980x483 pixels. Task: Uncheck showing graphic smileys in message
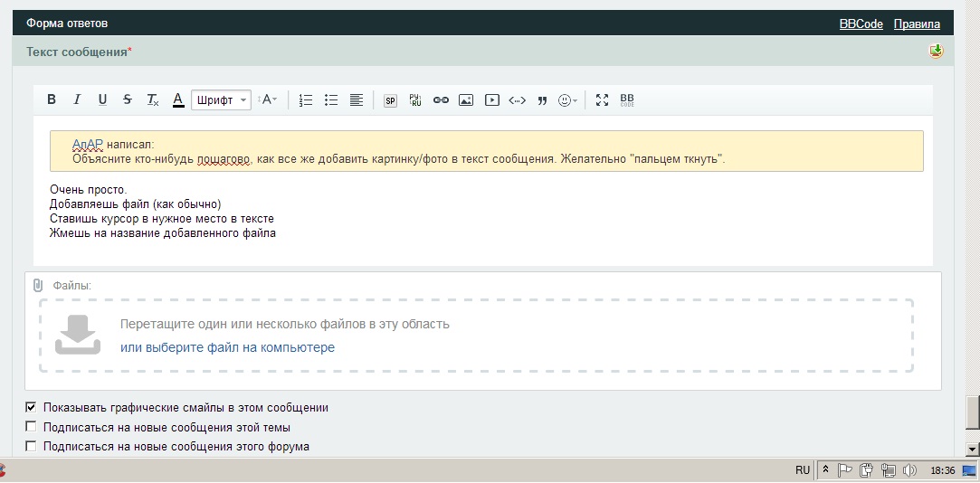(x=32, y=408)
